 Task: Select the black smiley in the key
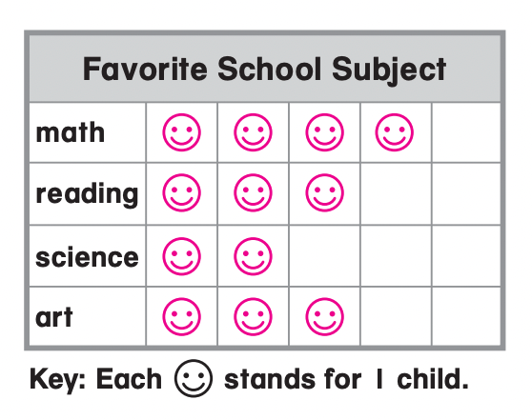[194, 378]
